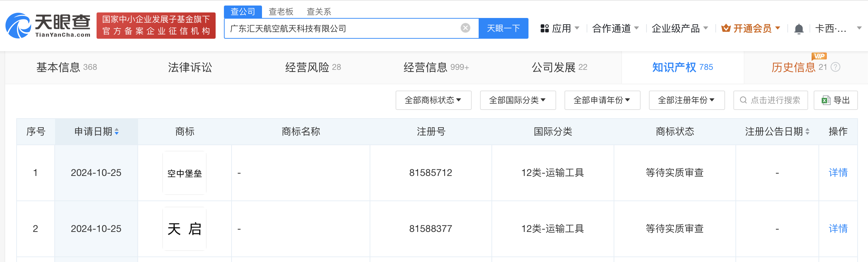868x262 pixels.
Task: Click the trademark search field
Action: (x=770, y=100)
